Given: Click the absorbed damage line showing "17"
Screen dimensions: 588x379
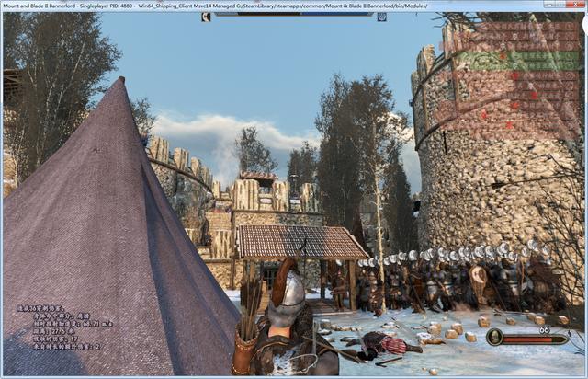Looking at the screenshot, I should tap(55, 339).
